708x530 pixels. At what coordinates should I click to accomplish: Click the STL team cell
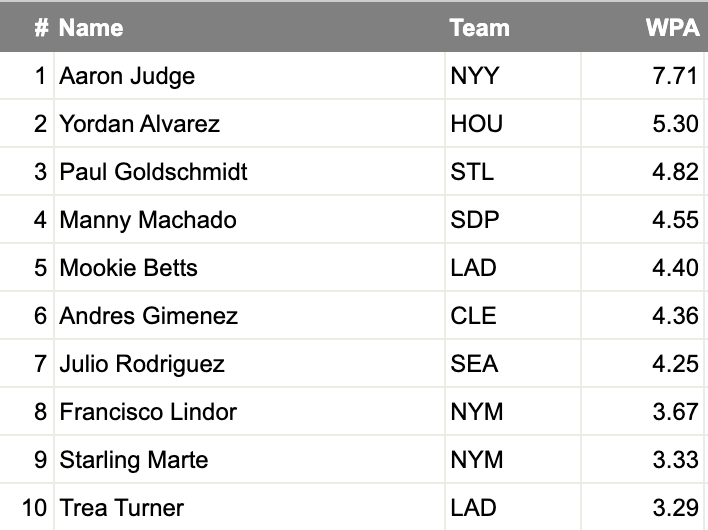pyautogui.click(x=472, y=172)
